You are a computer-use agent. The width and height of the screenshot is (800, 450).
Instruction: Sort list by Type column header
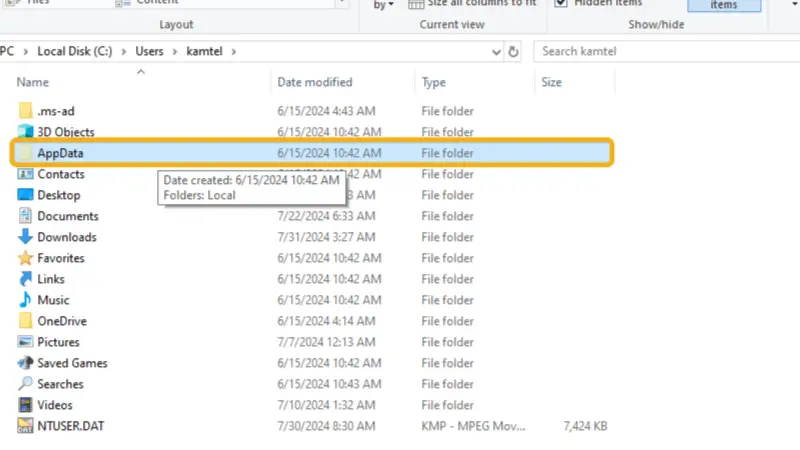click(433, 82)
